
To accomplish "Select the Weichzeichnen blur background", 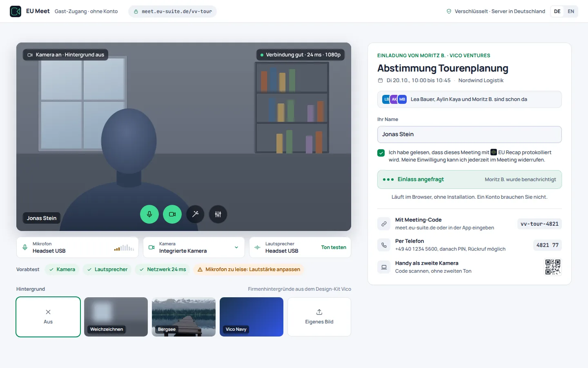I will coord(116,317).
